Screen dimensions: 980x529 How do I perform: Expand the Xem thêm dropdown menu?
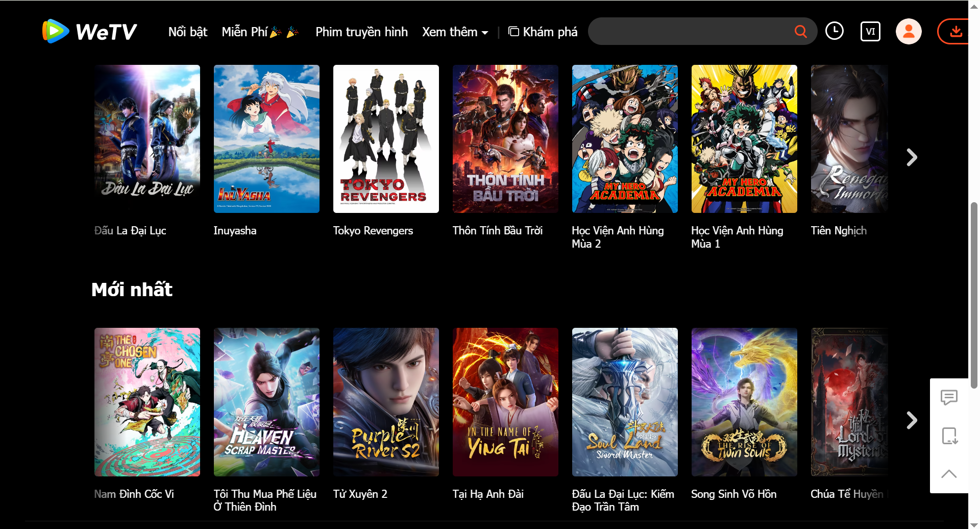(455, 32)
